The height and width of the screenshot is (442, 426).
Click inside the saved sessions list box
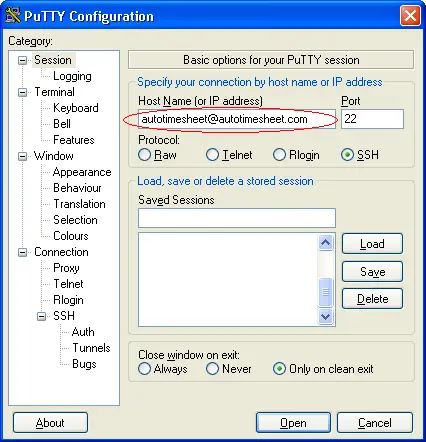pos(228,279)
